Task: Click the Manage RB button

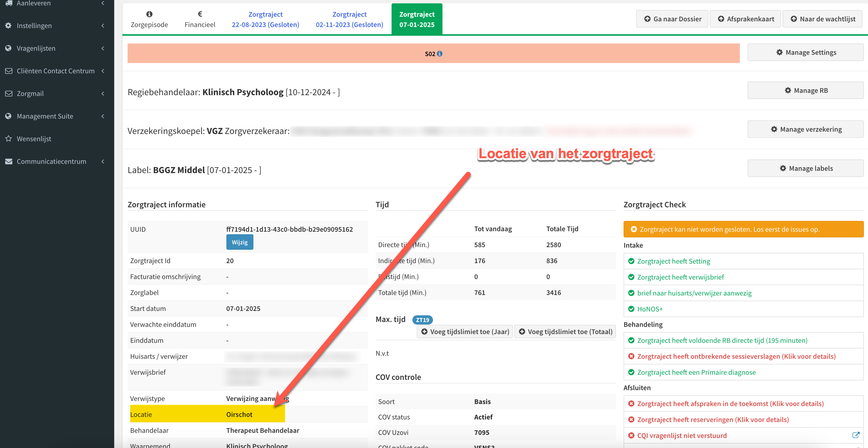Action: [806, 90]
